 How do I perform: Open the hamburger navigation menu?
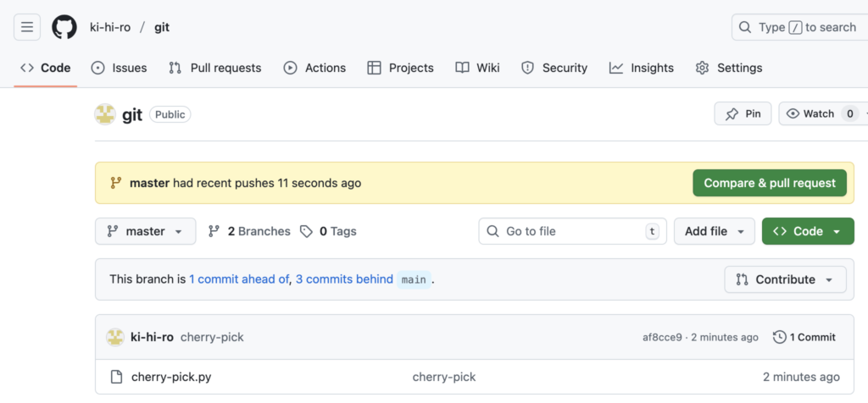coord(27,27)
